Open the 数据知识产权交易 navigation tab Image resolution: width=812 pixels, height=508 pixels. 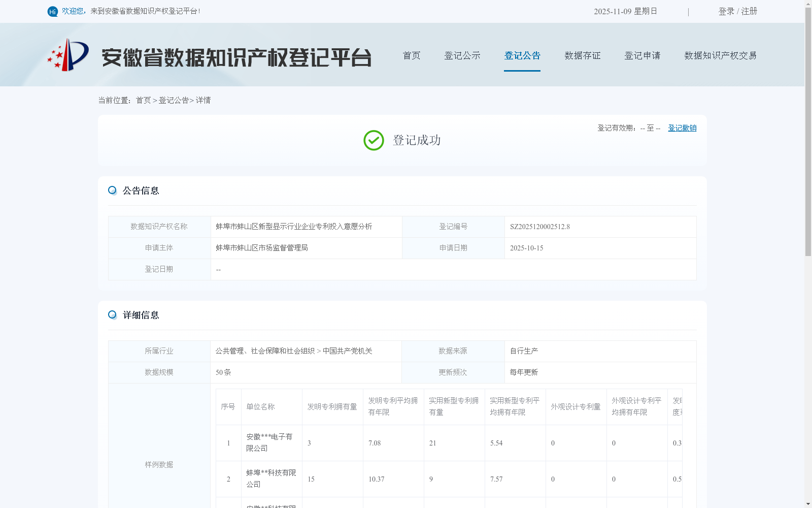pos(721,55)
